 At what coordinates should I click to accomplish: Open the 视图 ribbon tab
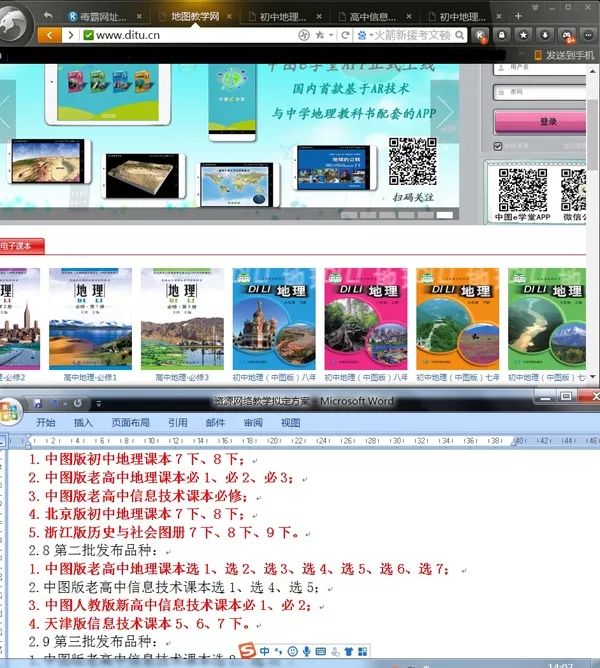[x=291, y=423]
